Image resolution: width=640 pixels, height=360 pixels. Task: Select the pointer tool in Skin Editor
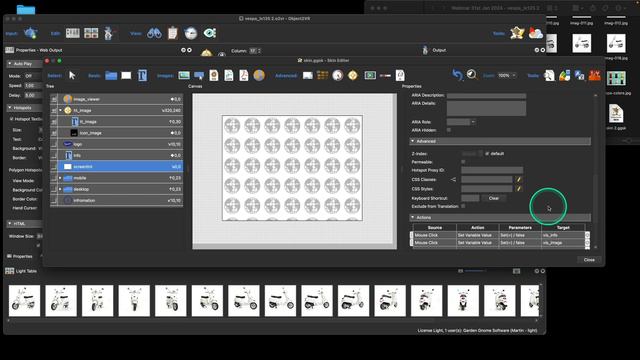[72, 75]
